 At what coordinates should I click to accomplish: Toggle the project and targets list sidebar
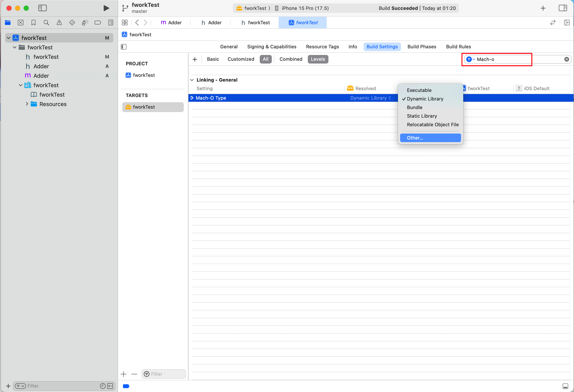click(124, 47)
